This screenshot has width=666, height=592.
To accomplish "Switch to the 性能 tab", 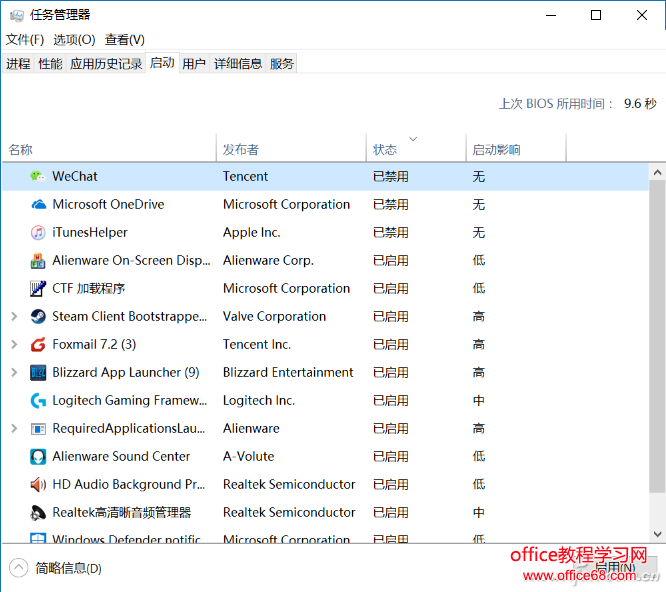I will [x=50, y=64].
